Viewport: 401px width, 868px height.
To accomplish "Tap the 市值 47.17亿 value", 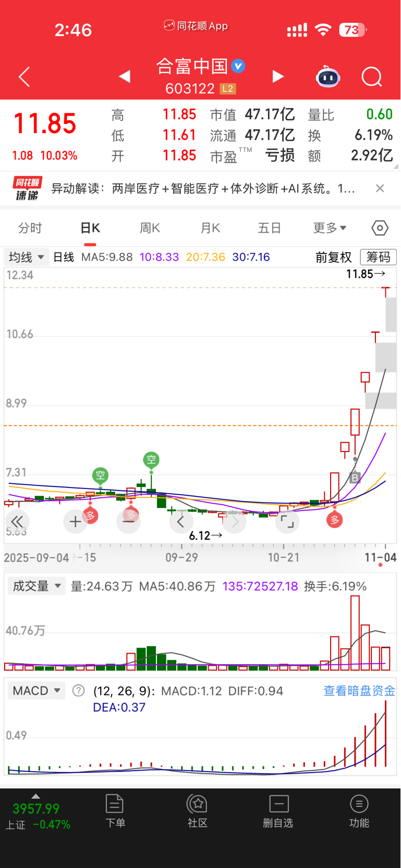I will click(x=270, y=114).
